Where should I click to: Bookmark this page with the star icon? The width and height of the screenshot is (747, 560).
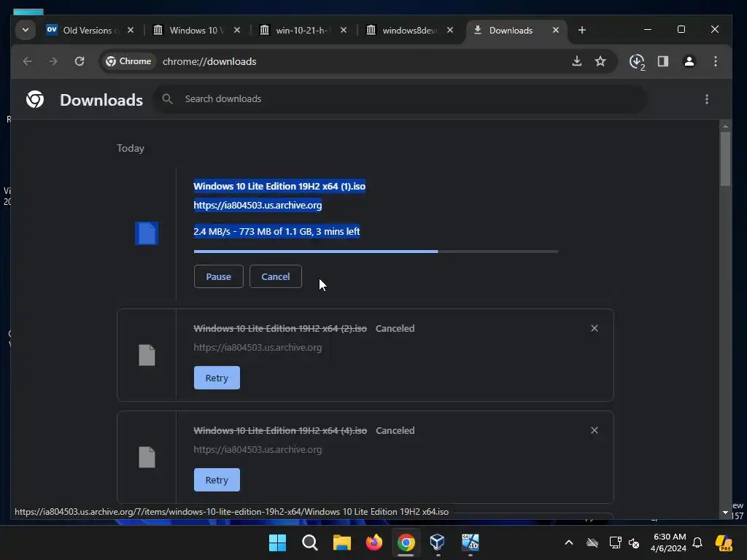click(600, 61)
